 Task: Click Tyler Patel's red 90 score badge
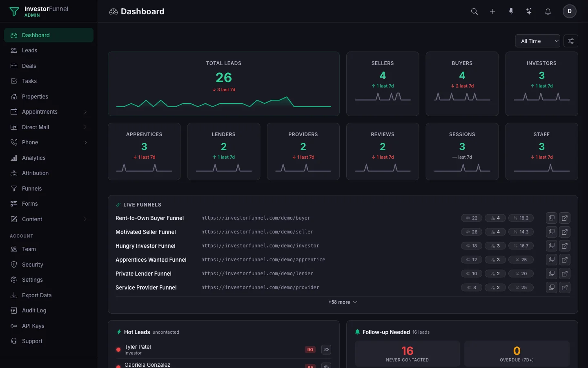pyautogui.click(x=310, y=350)
